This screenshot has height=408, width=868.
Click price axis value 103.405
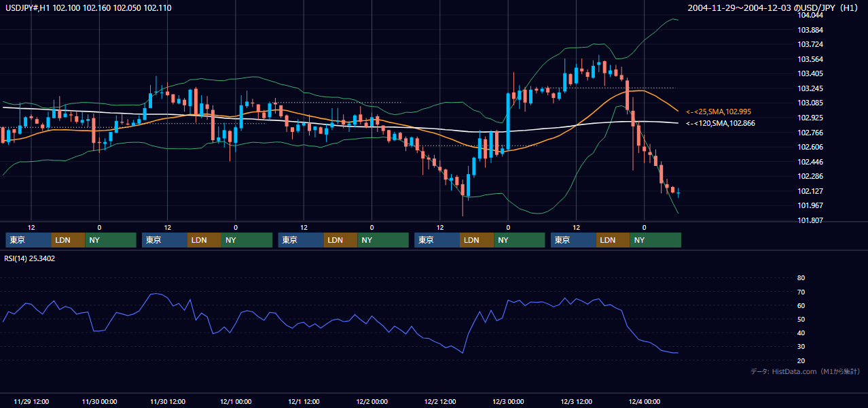(810, 73)
